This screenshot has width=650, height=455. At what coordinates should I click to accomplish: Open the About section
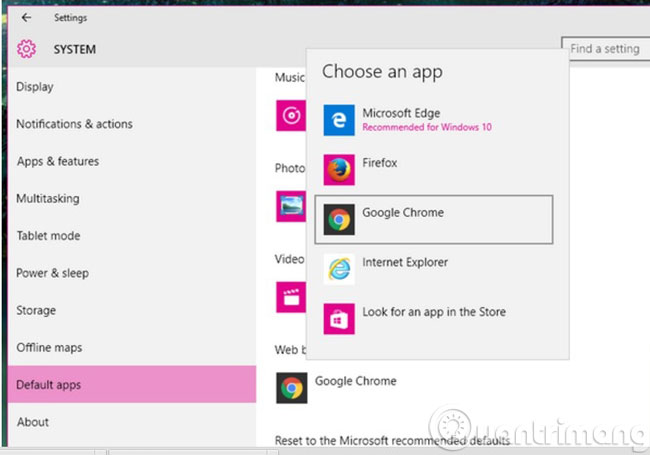132,422
